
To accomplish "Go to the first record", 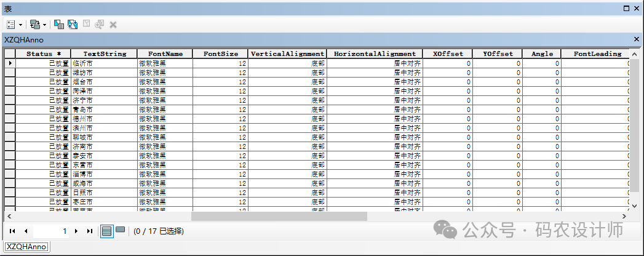I will point(12,231).
